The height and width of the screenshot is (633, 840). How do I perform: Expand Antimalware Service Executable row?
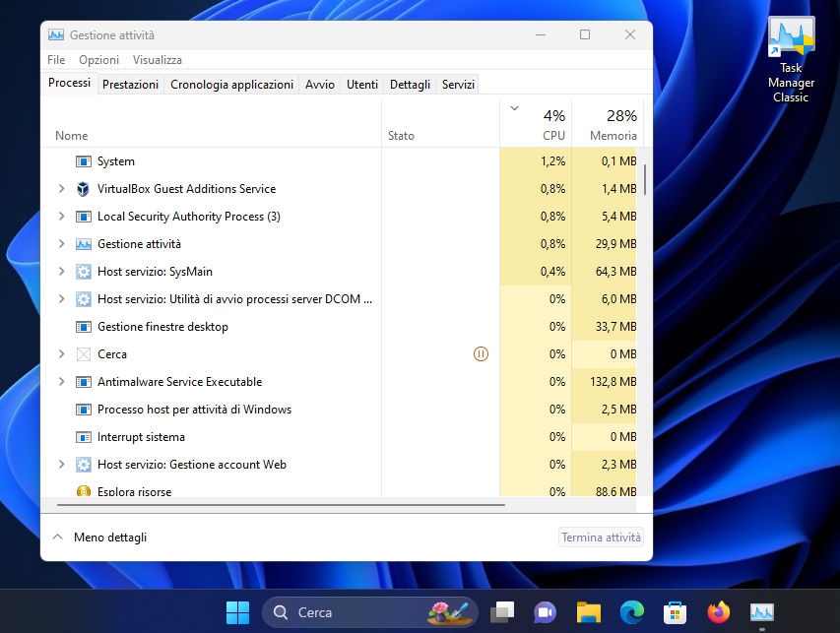click(x=61, y=382)
